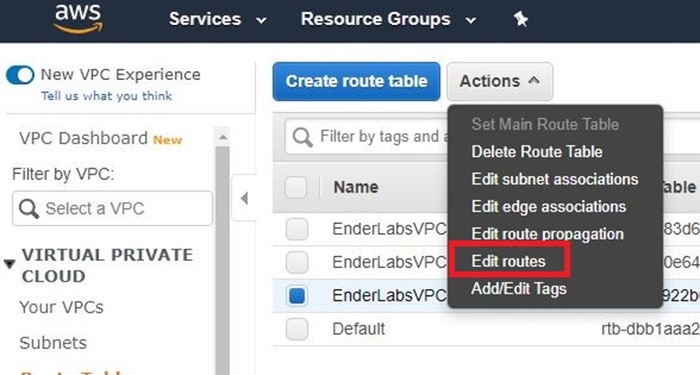Open the Tell us what you think link
Viewport: 700px width, 375px height.
[x=107, y=96]
